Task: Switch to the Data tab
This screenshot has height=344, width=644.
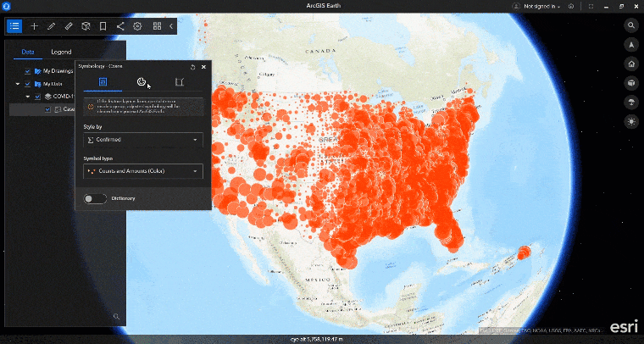Action: coord(28,53)
